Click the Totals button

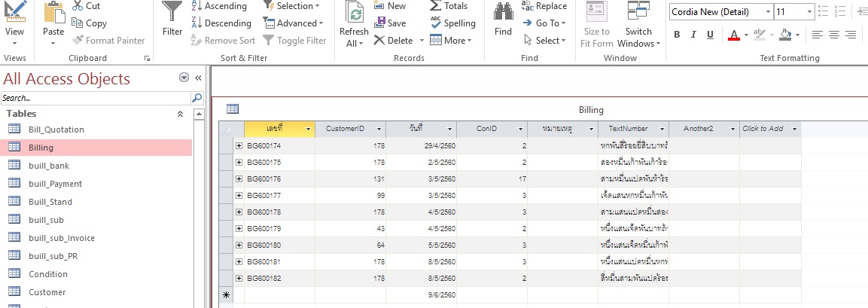coord(449,6)
